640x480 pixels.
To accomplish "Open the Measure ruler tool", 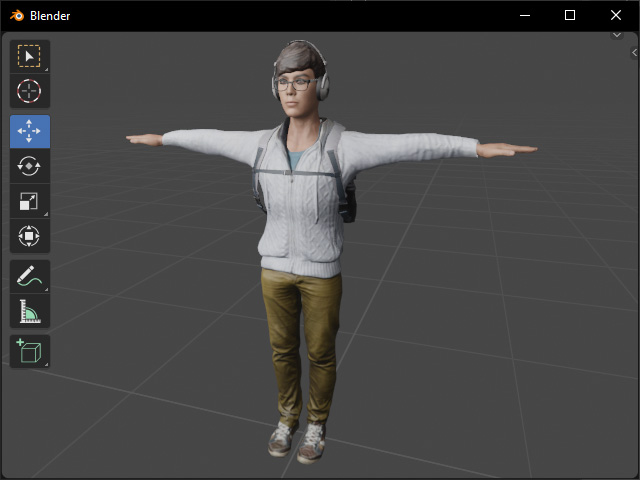I will pyautogui.click(x=30, y=311).
